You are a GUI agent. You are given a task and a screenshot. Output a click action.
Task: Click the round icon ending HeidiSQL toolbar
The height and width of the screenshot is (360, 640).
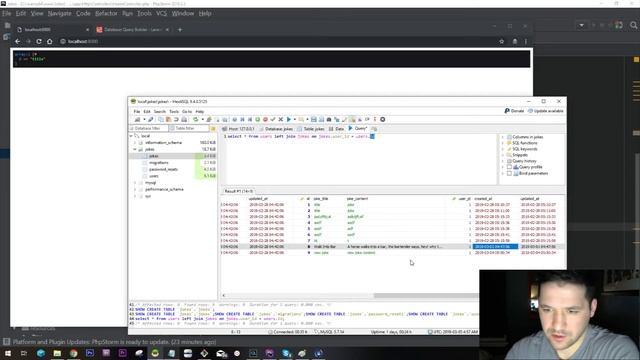pyautogui.click(x=382, y=120)
